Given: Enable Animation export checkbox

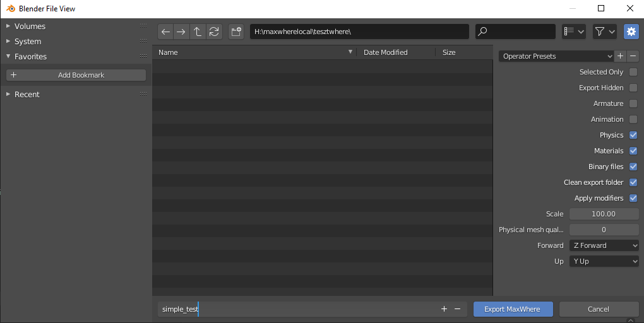Looking at the screenshot, I should pyautogui.click(x=633, y=119).
